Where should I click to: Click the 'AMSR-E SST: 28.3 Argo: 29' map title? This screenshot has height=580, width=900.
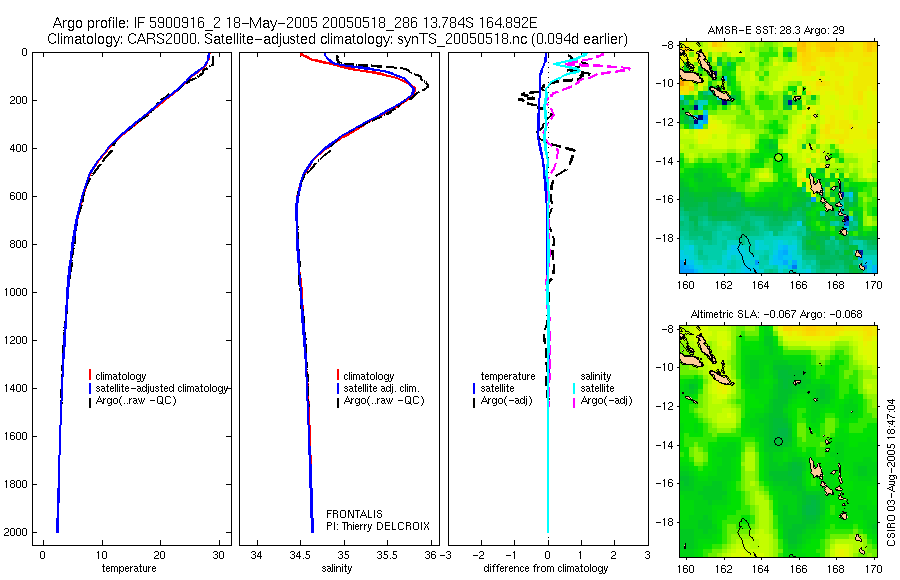(x=776, y=30)
